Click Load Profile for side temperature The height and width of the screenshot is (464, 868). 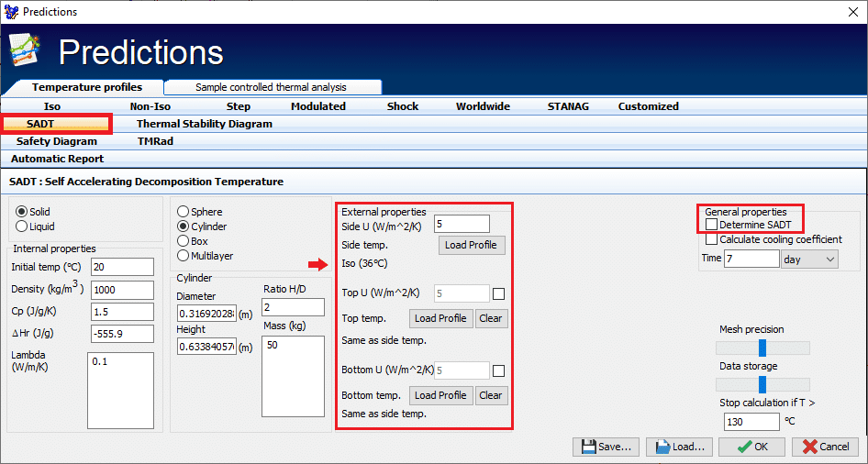471,245
